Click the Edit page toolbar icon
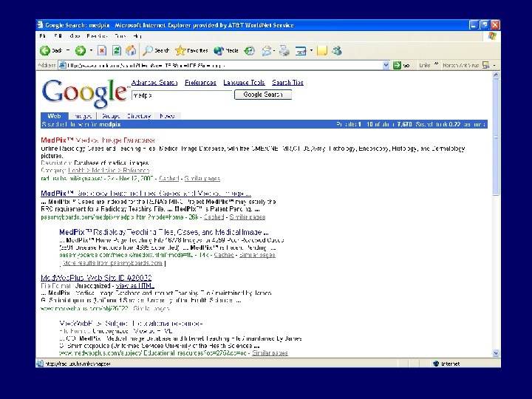Screen dimensions: 532x399 click(301, 50)
